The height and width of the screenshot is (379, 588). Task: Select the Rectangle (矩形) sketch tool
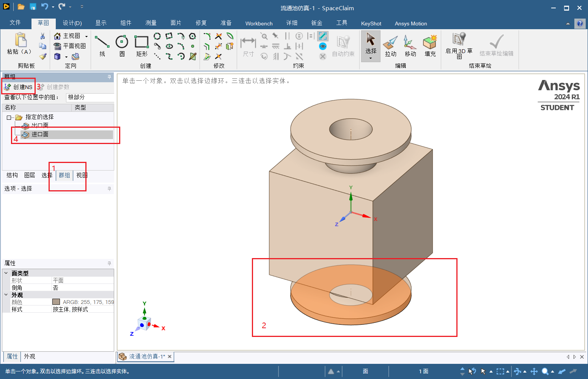point(141,45)
